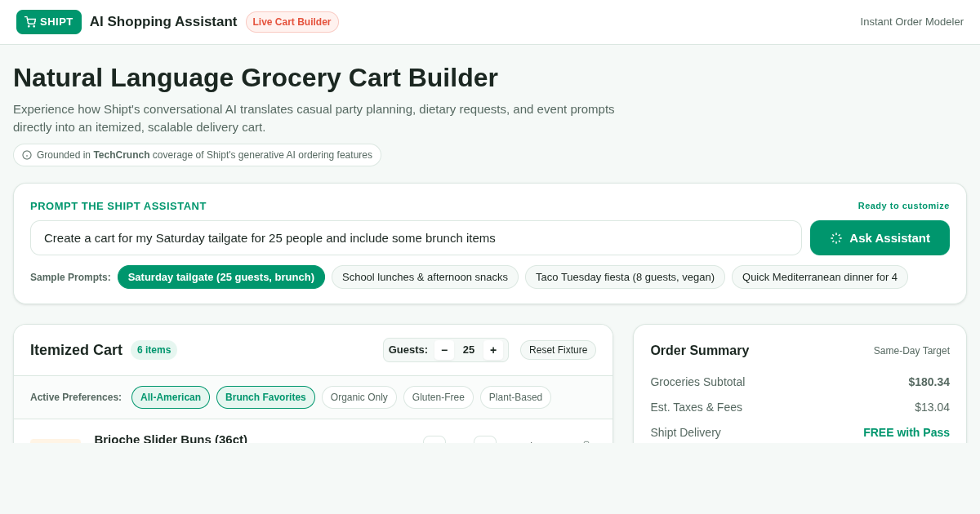Decrease guest count with minus button
This screenshot has height=514, width=980.
(x=444, y=350)
